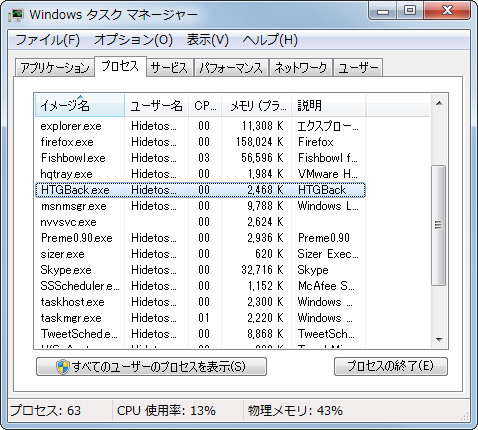Select the TweetSched.e... process

pyautogui.click(x=200, y=334)
